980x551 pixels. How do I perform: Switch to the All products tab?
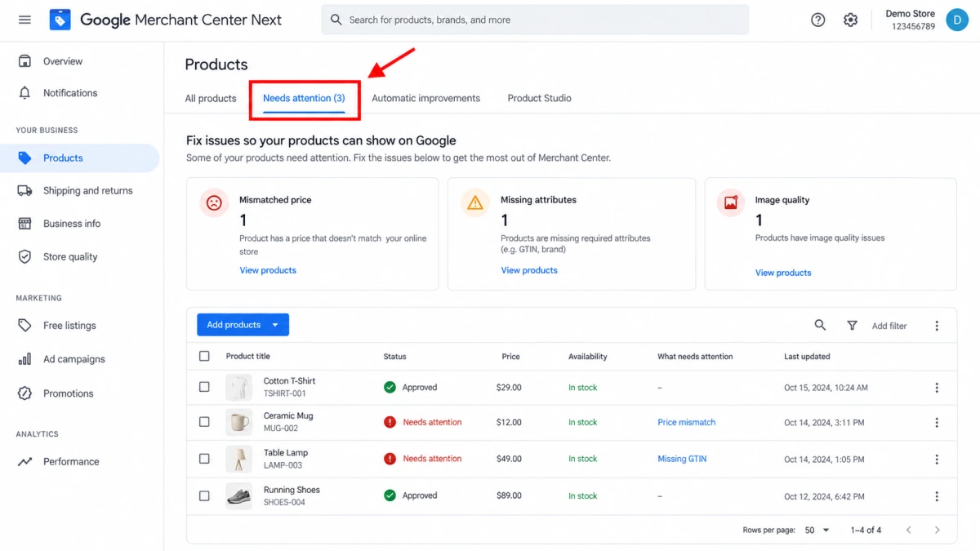click(x=211, y=98)
